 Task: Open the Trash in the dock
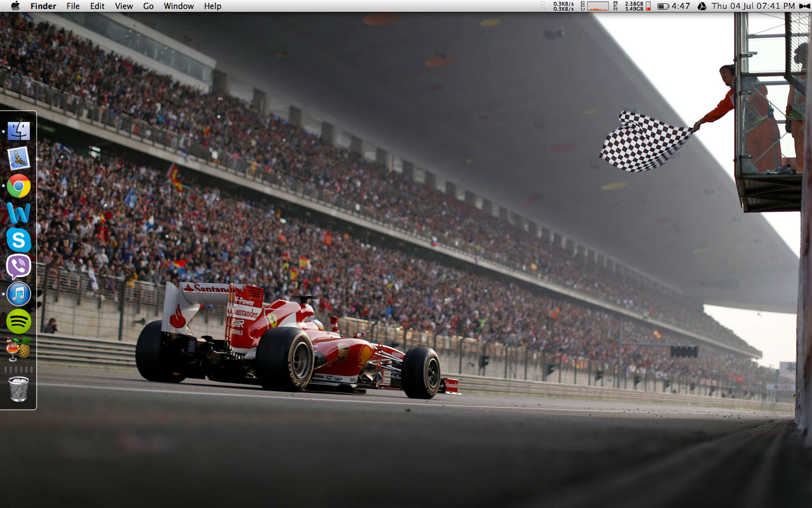[x=19, y=389]
